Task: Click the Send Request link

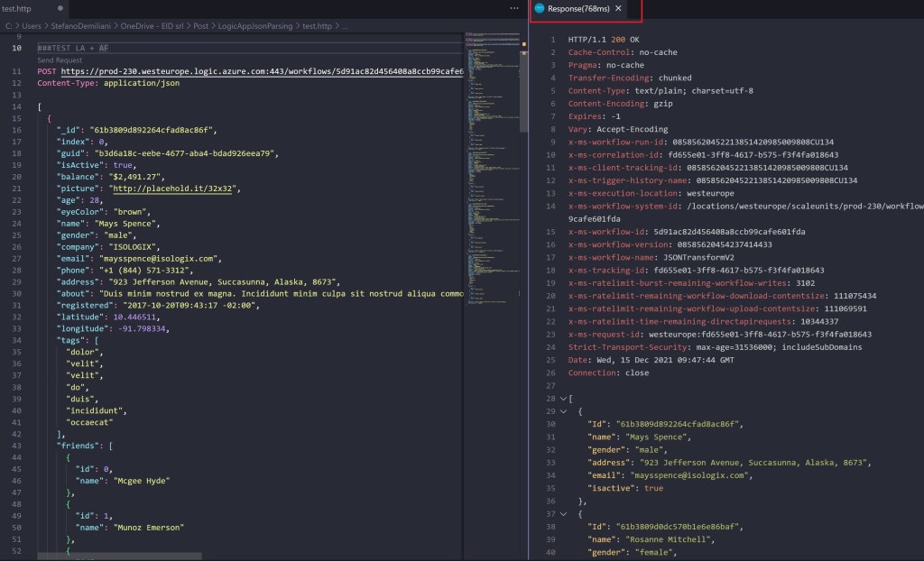Action: [x=60, y=60]
